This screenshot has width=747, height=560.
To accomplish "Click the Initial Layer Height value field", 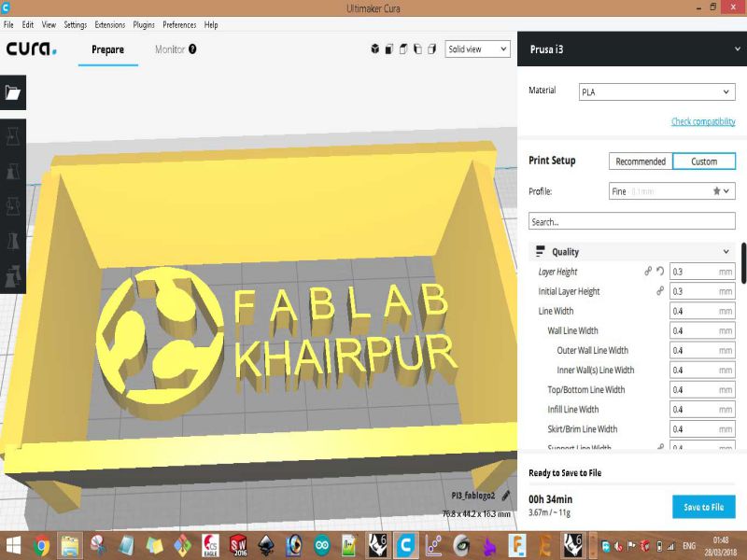I will coord(702,291).
